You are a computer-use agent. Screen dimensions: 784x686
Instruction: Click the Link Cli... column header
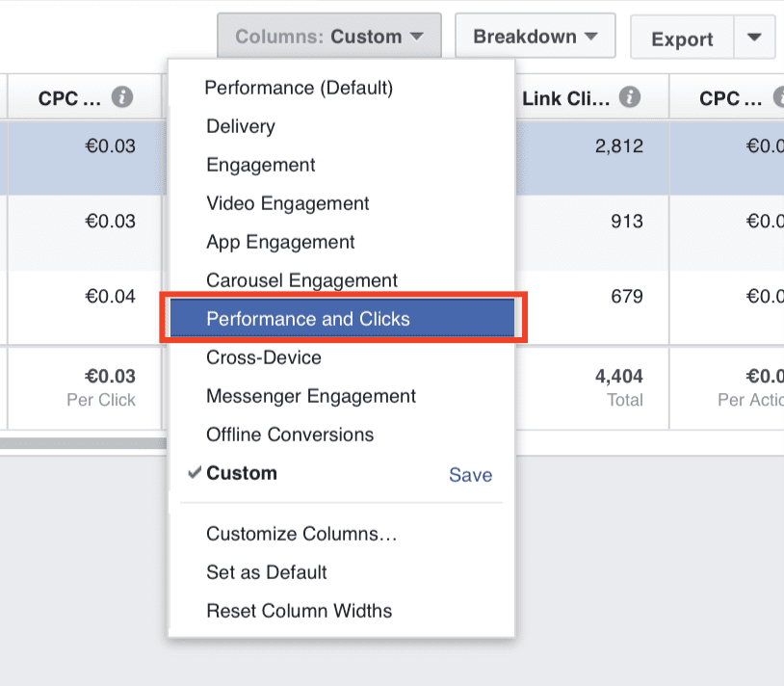point(566,98)
